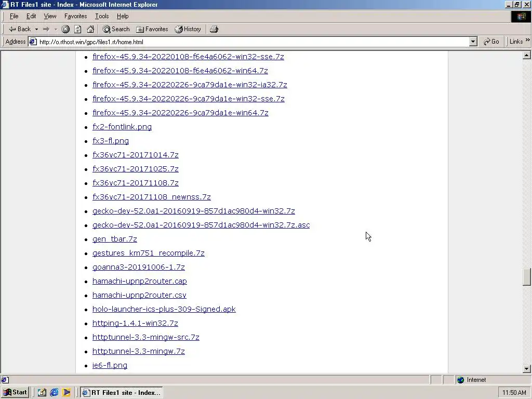The width and height of the screenshot is (532, 399).
Task: Open the fx2-fontlink.png link
Action: (122, 127)
